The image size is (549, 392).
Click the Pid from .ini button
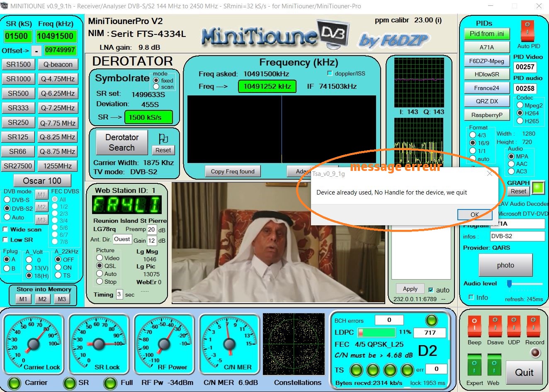(x=487, y=34)
